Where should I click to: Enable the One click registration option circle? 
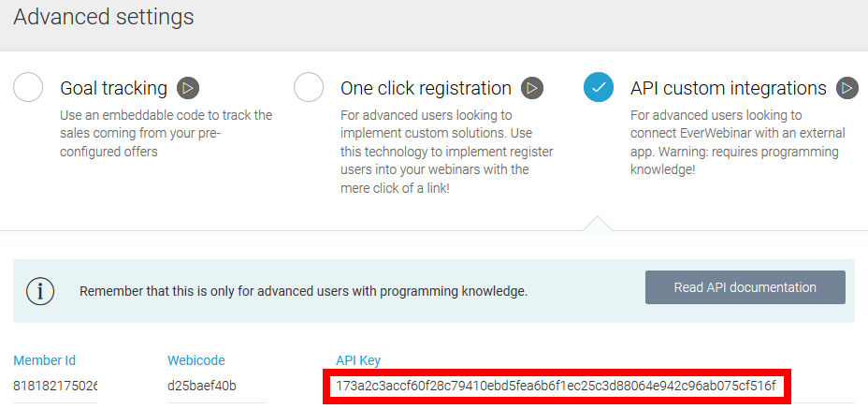309,87
